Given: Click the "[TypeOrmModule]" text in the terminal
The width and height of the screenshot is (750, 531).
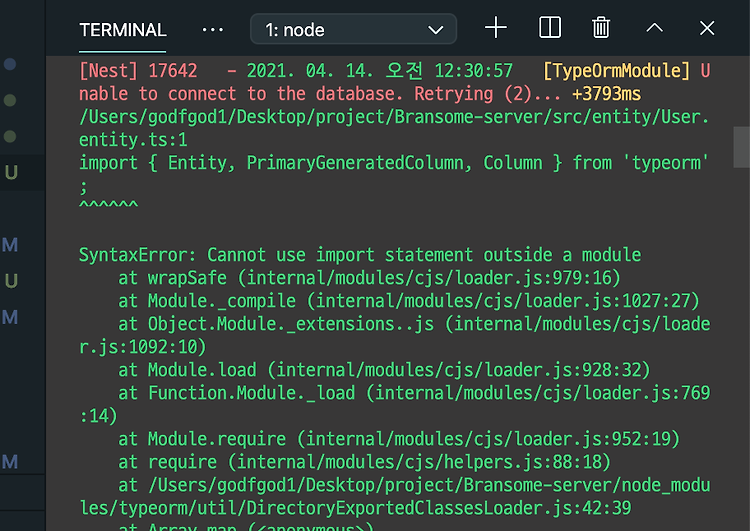Looking at the screenshot, I should coord(617,71).
